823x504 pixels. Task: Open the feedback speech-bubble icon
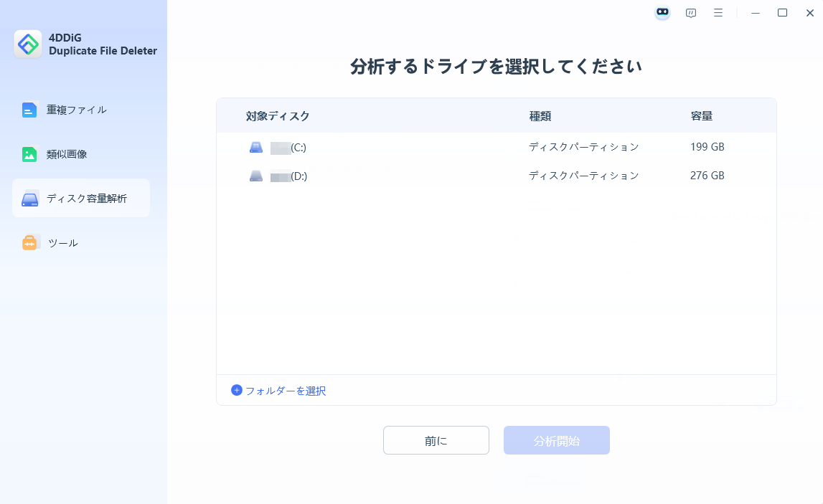pyautogui.click(x=690, y=13)
